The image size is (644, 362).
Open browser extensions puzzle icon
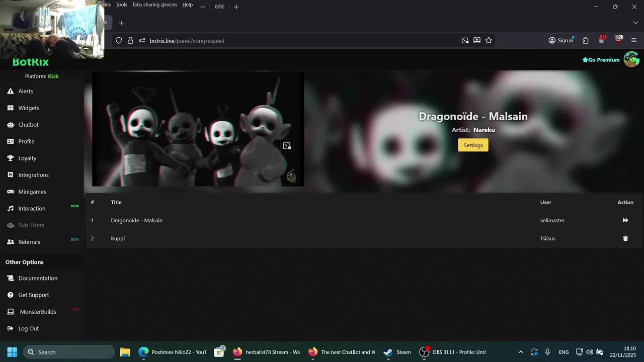point(586,40)
